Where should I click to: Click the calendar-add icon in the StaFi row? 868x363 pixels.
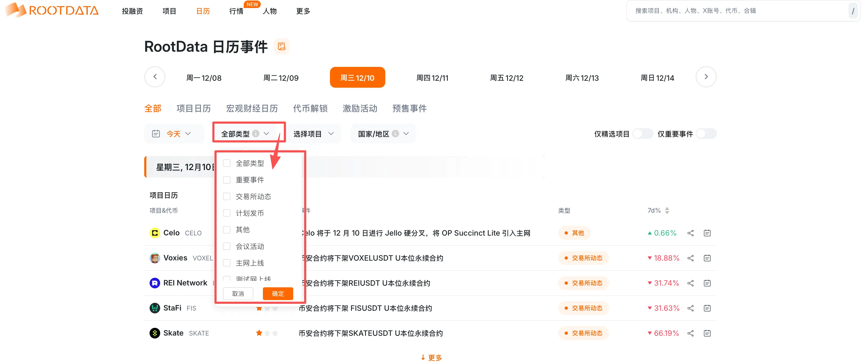pyautogui.click(x=707, y=308)
